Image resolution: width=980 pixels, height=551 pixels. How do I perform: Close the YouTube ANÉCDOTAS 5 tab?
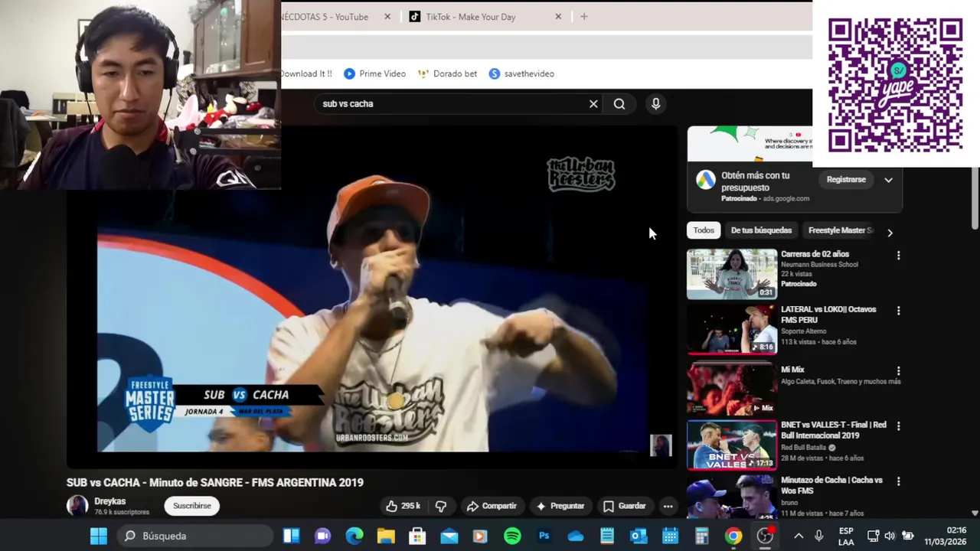click(x=387, y=16)
